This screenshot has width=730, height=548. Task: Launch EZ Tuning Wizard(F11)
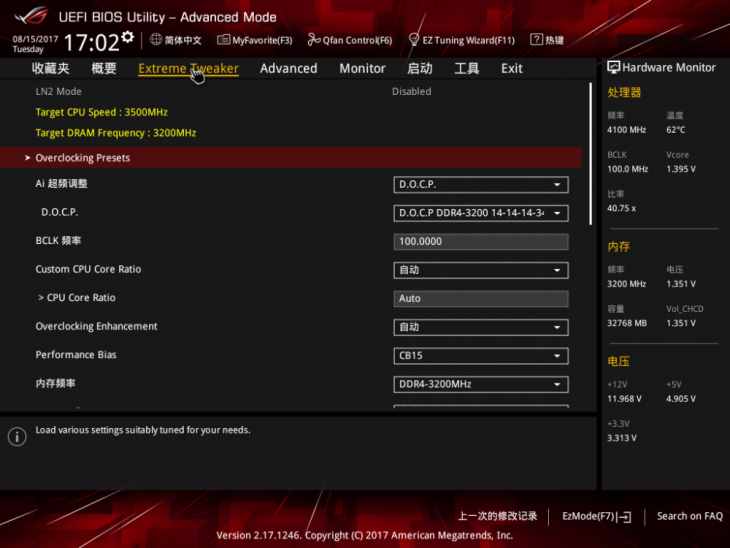click(462, 40)
